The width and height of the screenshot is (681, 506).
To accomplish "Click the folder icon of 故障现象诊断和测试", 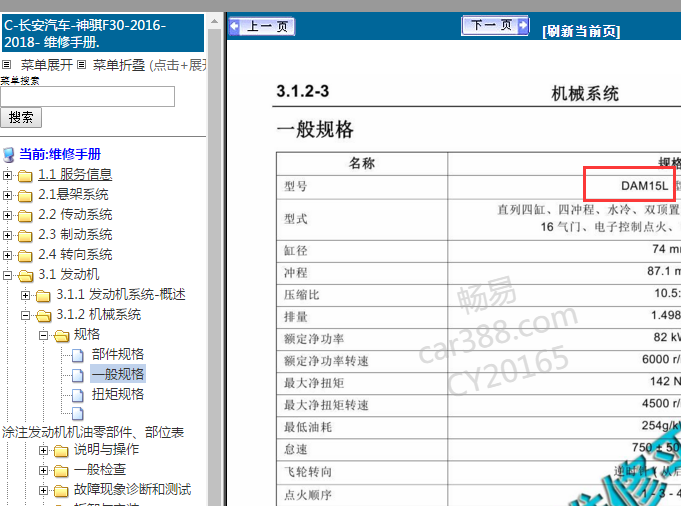I will point(61,491).
